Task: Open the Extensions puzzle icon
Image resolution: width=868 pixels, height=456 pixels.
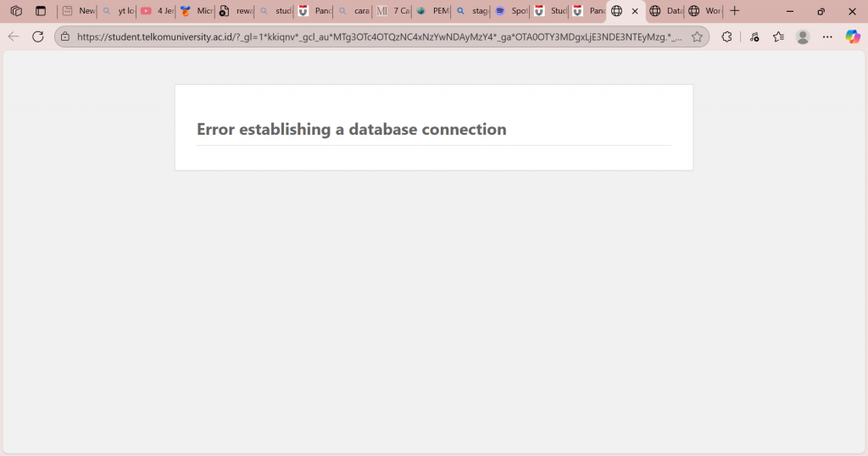Action: point(726,37)
